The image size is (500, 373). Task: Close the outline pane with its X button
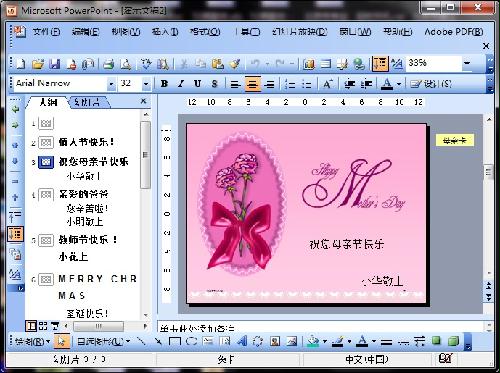pos(144,101)
